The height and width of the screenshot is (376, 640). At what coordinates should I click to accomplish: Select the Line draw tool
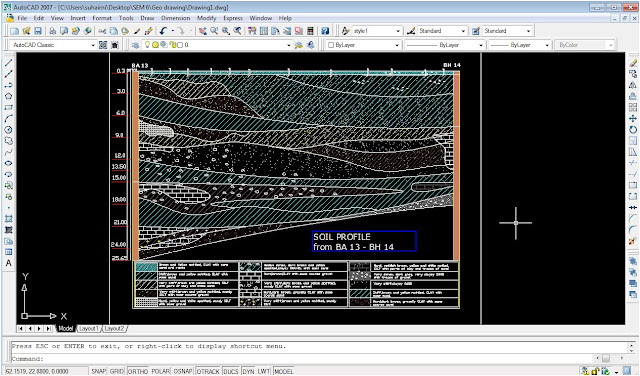coord(8,63)
